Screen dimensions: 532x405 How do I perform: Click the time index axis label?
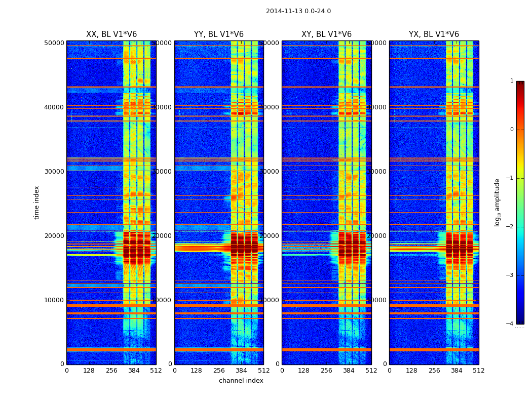point(36,202)
